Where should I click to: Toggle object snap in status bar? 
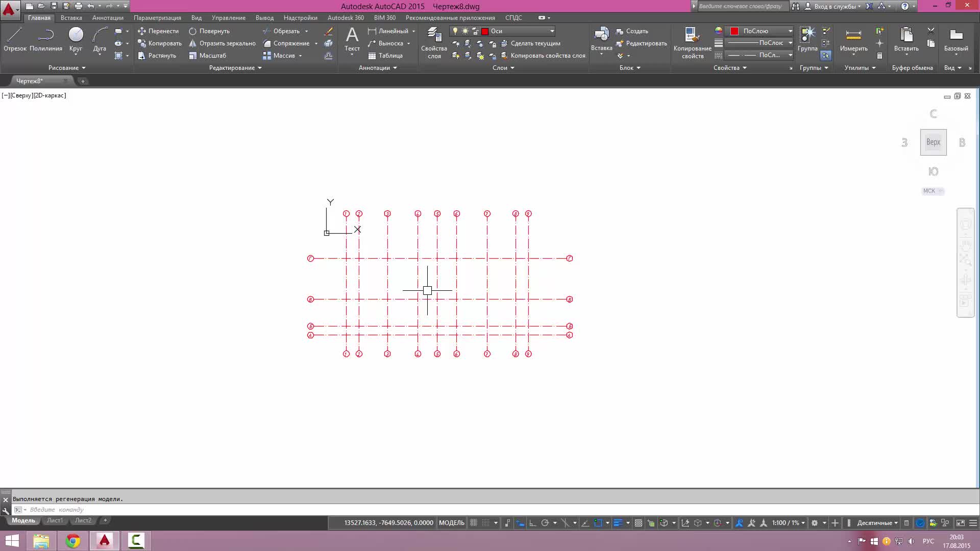tap(598, 523)
